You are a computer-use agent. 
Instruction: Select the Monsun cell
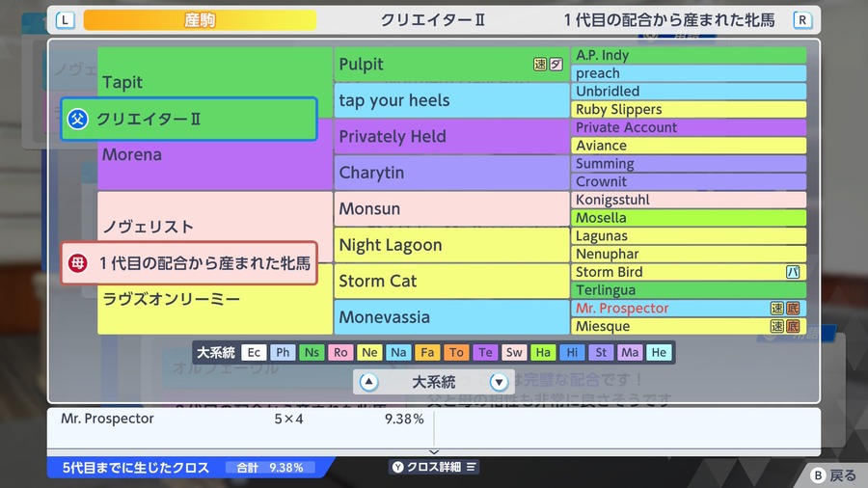[451, 208]
